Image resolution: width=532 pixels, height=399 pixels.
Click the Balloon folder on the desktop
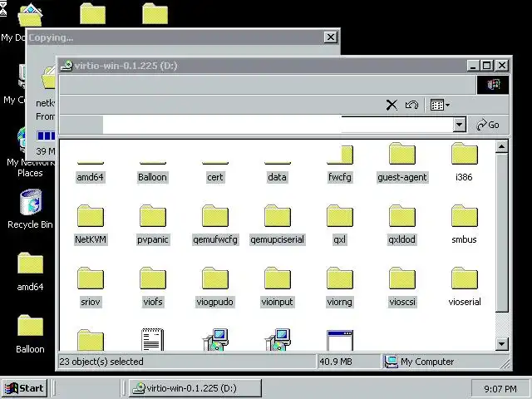click(30, 334)
